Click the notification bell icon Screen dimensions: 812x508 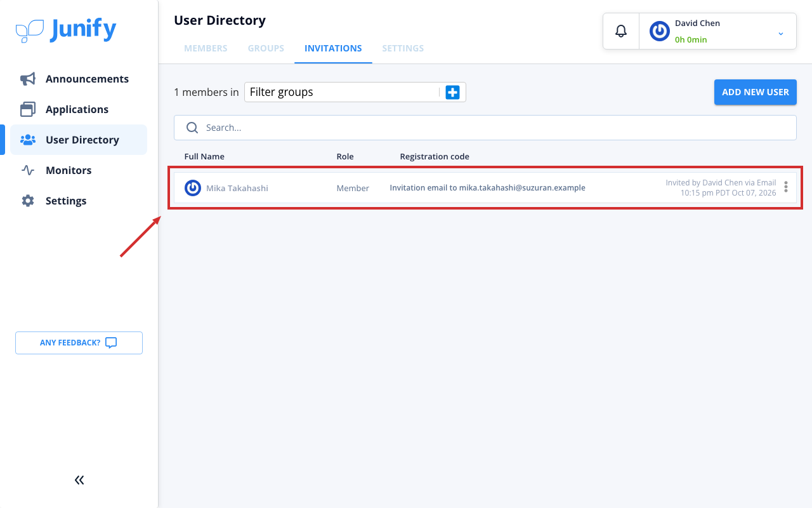(x=621, y=30)
